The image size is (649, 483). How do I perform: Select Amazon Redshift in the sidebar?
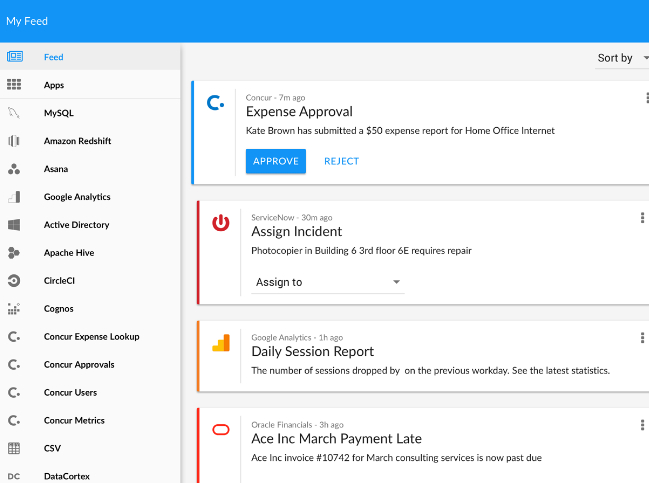[90, 141]
